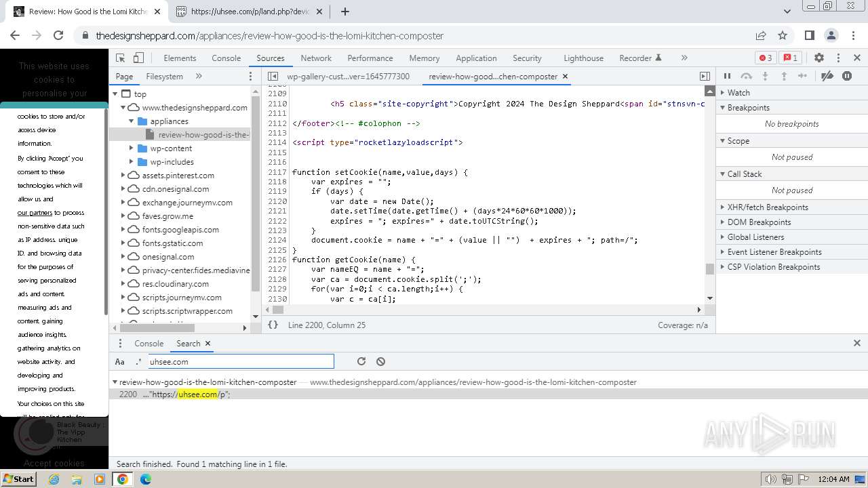Open the drawer three-dot menu
868x488 pixels.
[x=120, y=344]
